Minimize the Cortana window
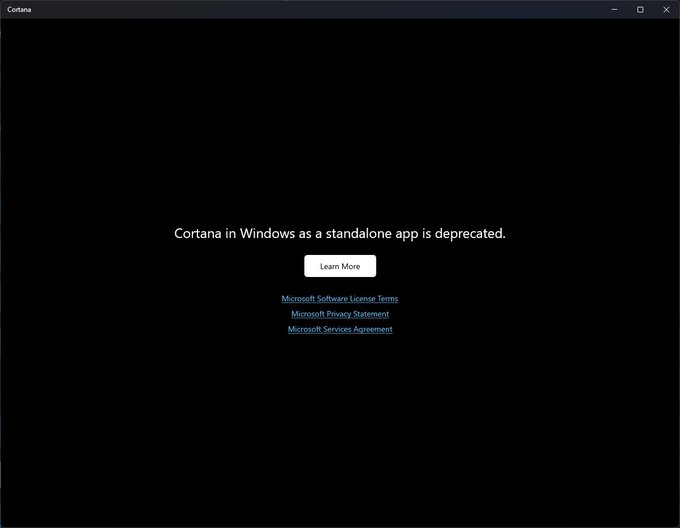Screen dimensions: 680x528 pyautogui.click(x=614, y=9)
